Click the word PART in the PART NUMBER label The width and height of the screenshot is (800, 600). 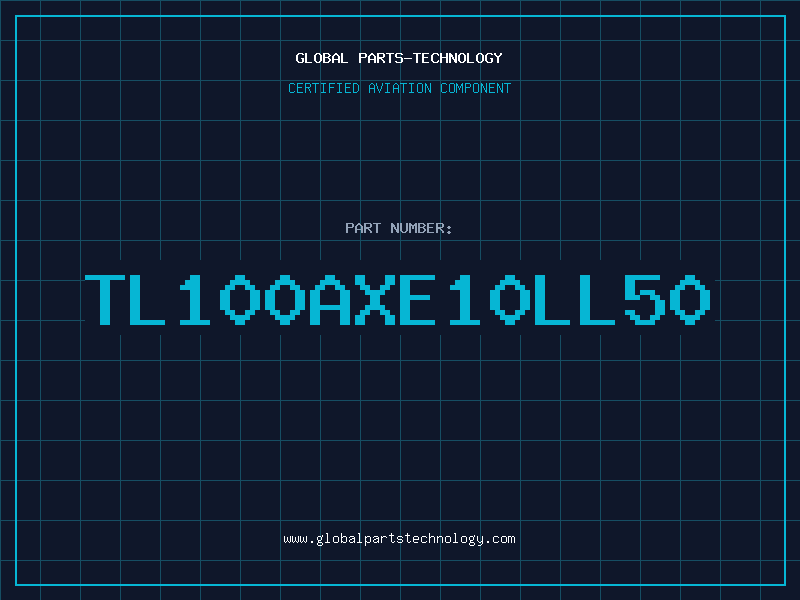coord(362,228)
